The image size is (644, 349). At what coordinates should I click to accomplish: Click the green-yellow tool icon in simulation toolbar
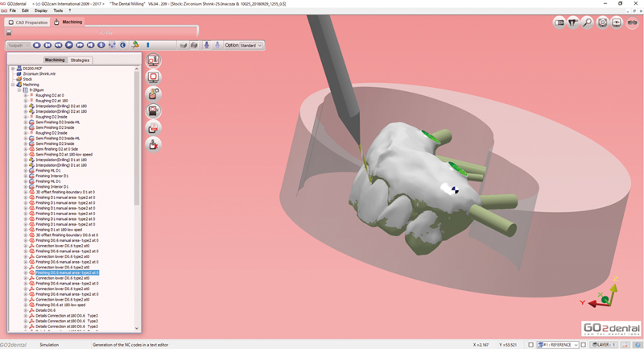coord(134,45)
